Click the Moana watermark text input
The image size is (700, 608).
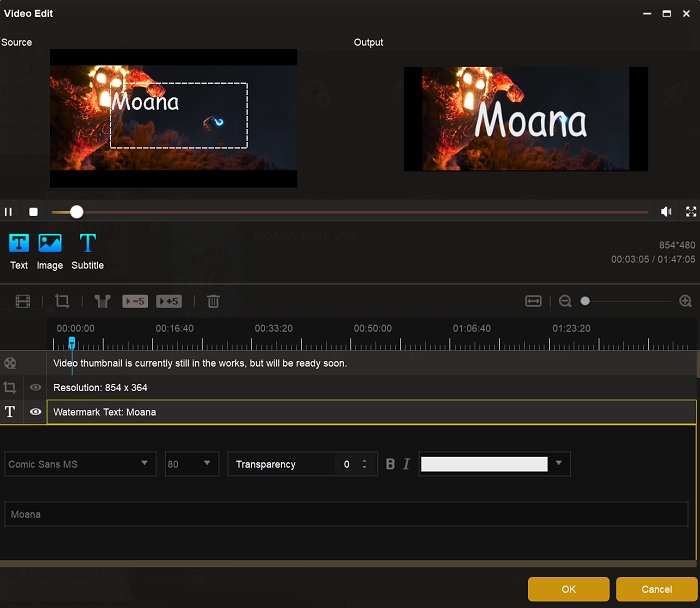346,514
